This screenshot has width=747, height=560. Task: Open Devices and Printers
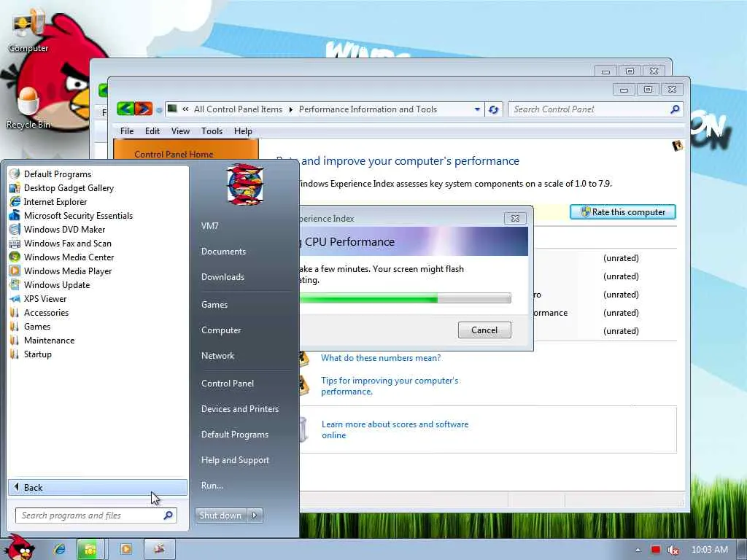[239, 409]
